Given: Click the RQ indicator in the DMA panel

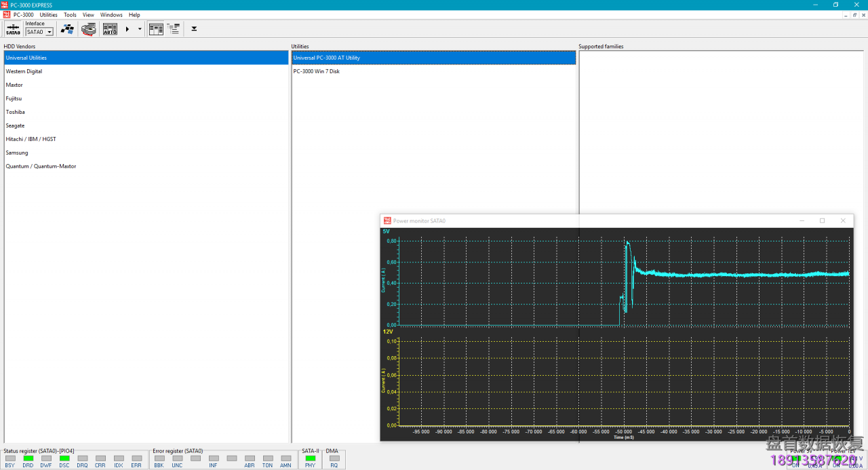Looking at the screenshot, I should coord(334,459).
